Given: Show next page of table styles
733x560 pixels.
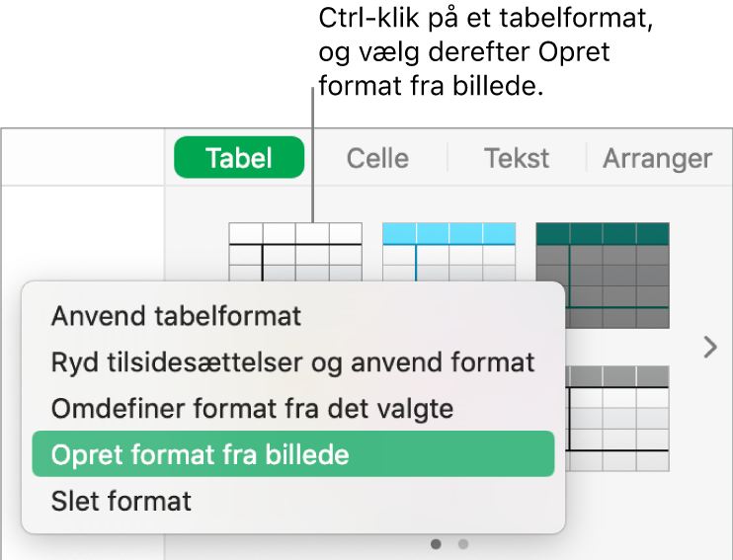Looking at the screenshot, I should tap(708, 347).
